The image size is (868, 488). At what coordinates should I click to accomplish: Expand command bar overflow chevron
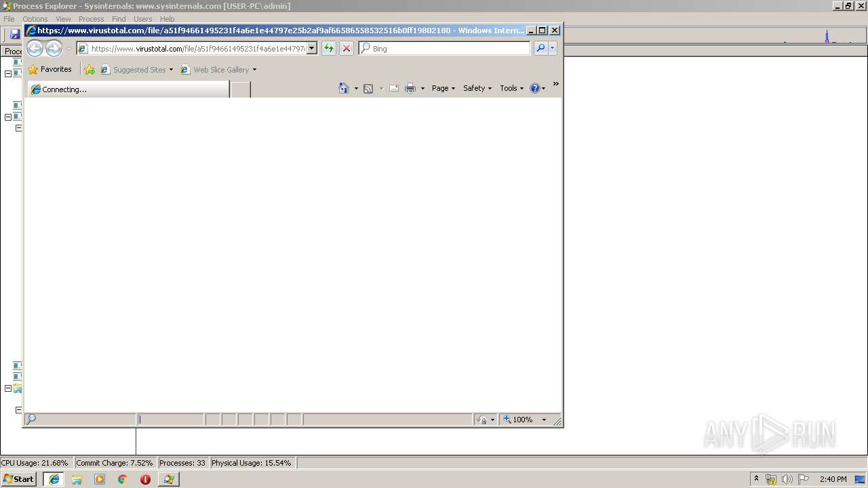[555, 84]
